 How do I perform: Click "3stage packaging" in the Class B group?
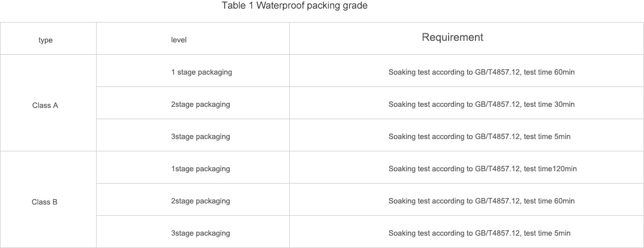click(x=200, y=234)
